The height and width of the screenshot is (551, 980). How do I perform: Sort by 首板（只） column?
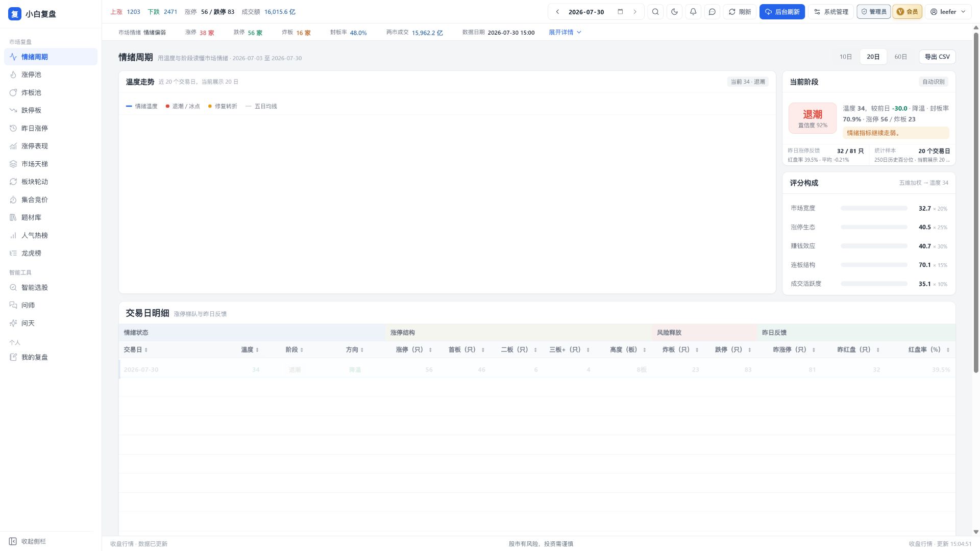(467, 349)
